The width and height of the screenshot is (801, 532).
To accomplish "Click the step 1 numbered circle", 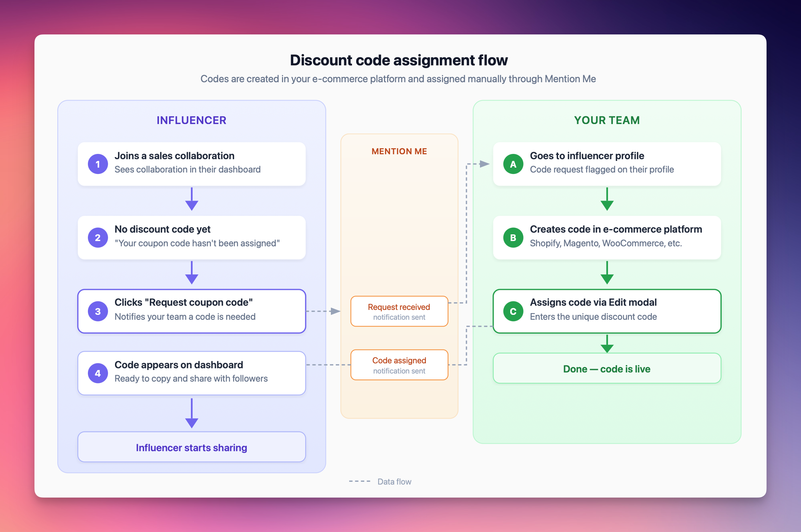I will (x=98, y=164).
